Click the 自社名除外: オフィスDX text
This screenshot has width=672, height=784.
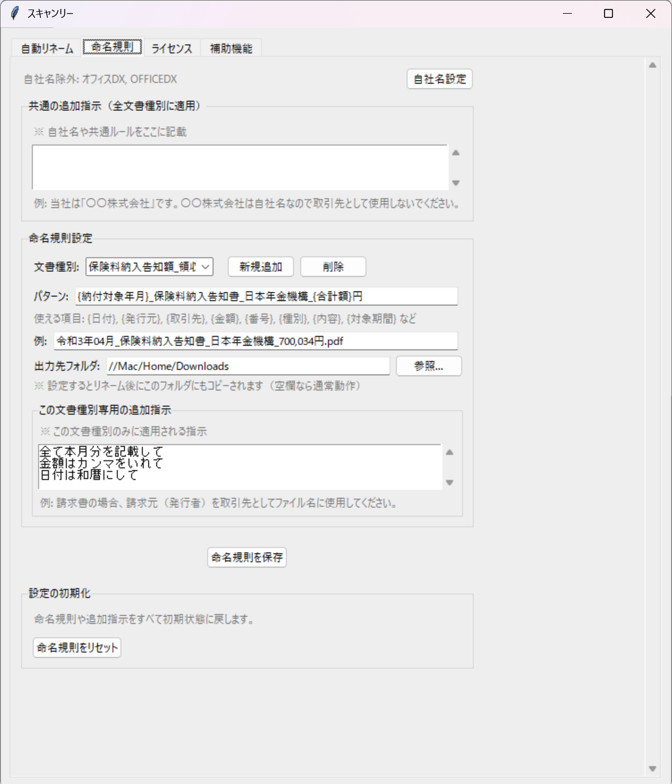point(100,79)
